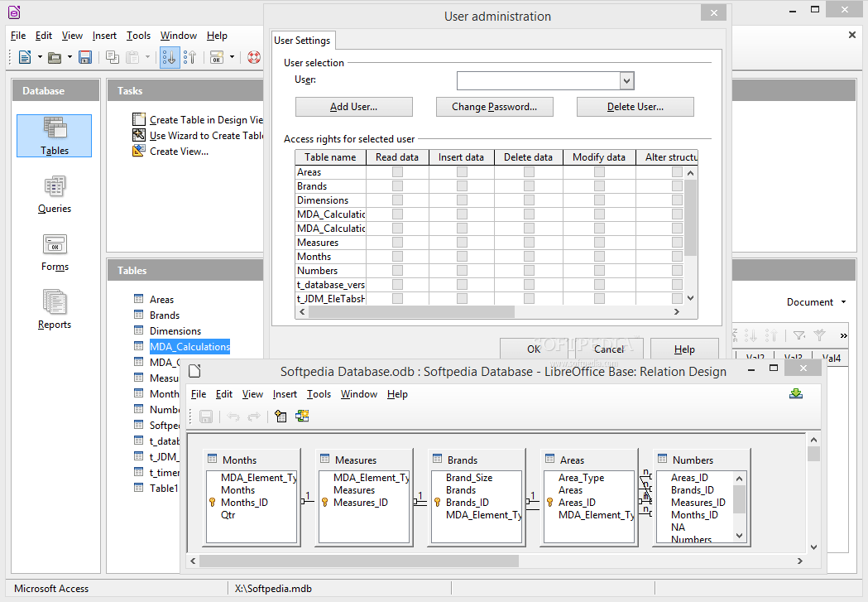Open the Add Tables icon in Relation Design

[x=281, y=417]
